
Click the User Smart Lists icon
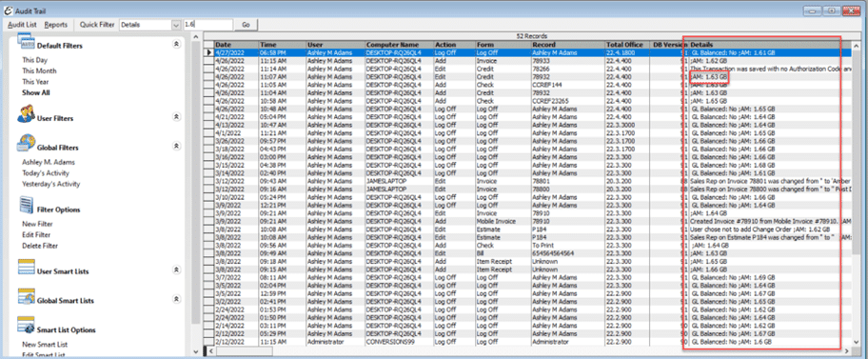(x=27, y=267)
